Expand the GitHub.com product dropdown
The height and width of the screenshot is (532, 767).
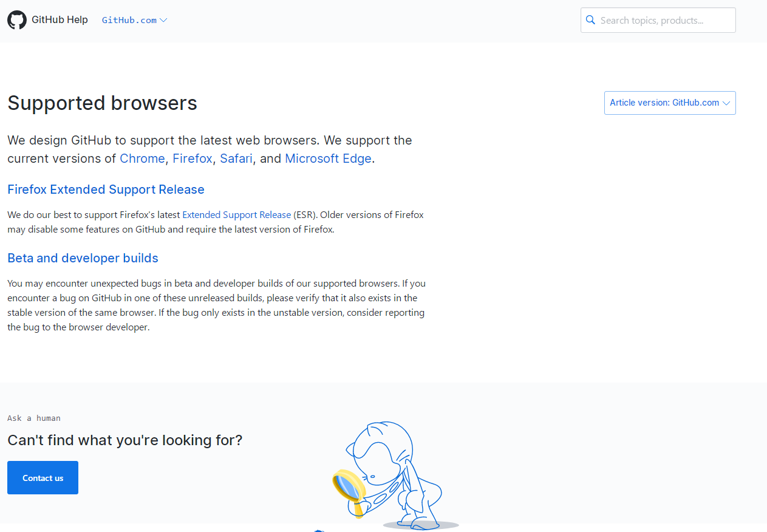pyautogui.click(x=135, y=20)
